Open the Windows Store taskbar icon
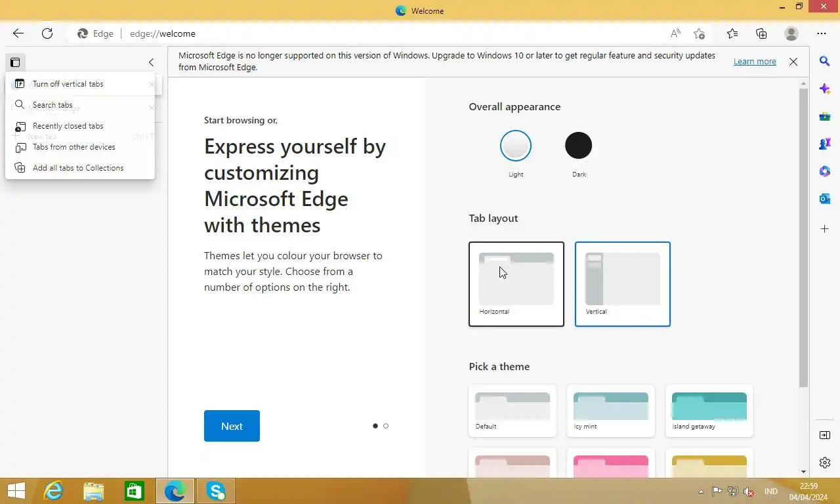The width and height of the screenshot is (840, 504). pyautogui.click(x=135, y=491)
